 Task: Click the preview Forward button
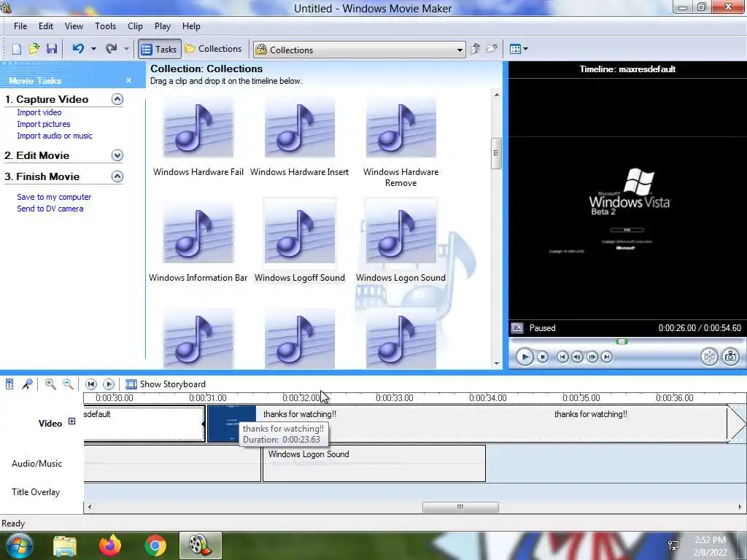coord(607,357)
